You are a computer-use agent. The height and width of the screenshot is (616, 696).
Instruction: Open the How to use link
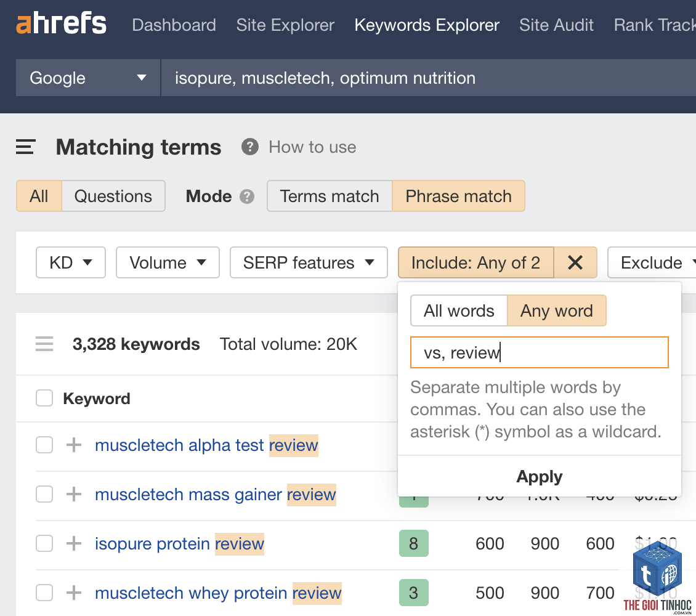point(312,147)
